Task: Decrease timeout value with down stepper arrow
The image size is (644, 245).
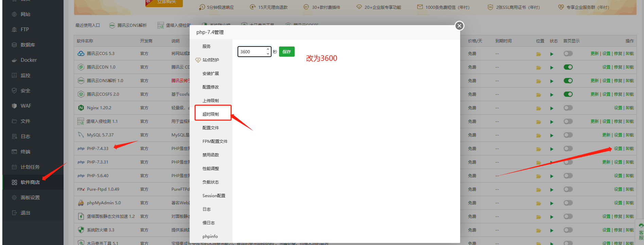Action: (268, 54)
